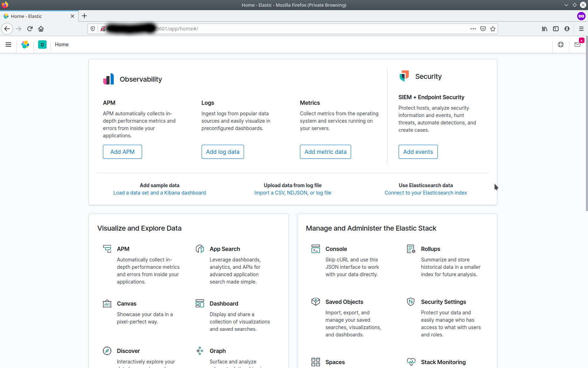Open the Stack Monitoring title
The width and height of the screenshot is (588, 368).
pyautogui.click(x=443, y=362)
